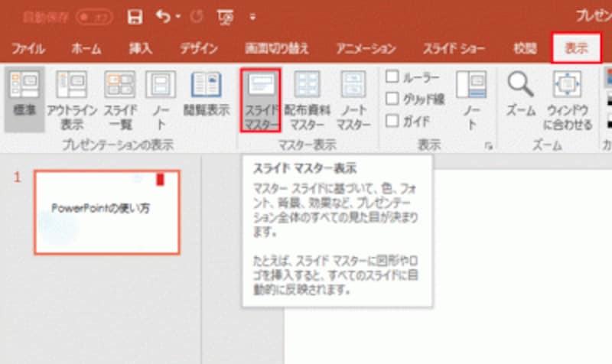
Task: Switch to アウトライン表示 view
Action: [72, 100]
